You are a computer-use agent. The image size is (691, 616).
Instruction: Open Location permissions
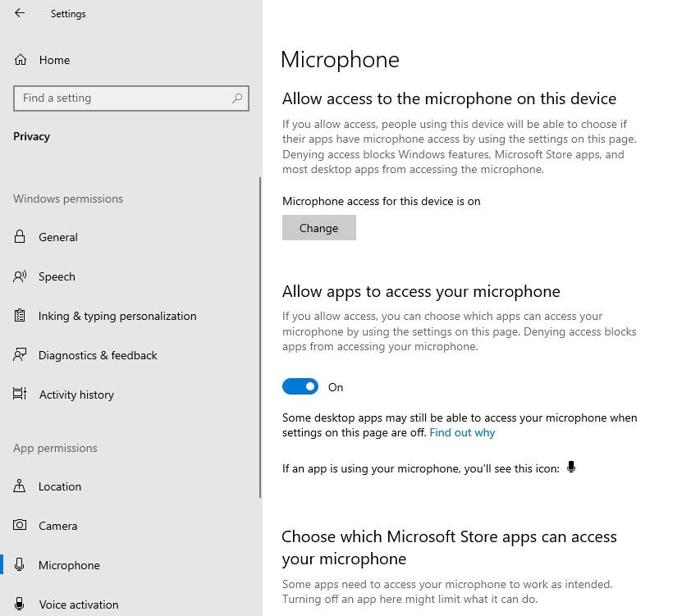[x=60, y=486]
